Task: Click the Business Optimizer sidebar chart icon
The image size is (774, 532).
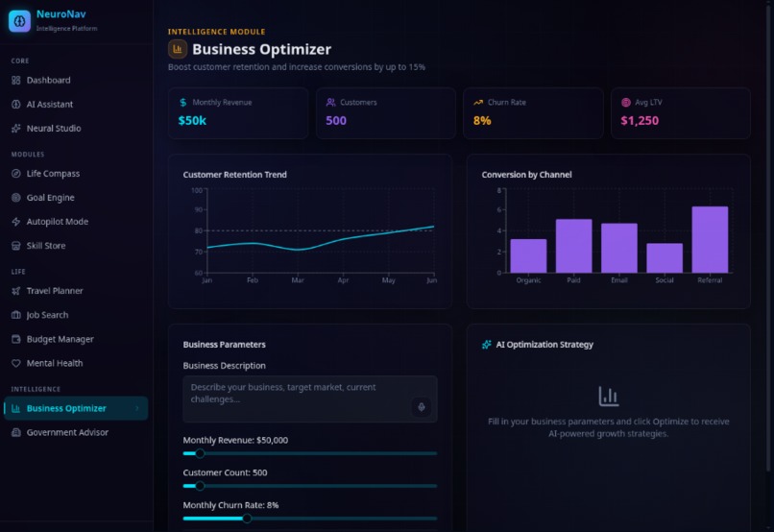Action: pyautogui.click(x=15, y=408)
